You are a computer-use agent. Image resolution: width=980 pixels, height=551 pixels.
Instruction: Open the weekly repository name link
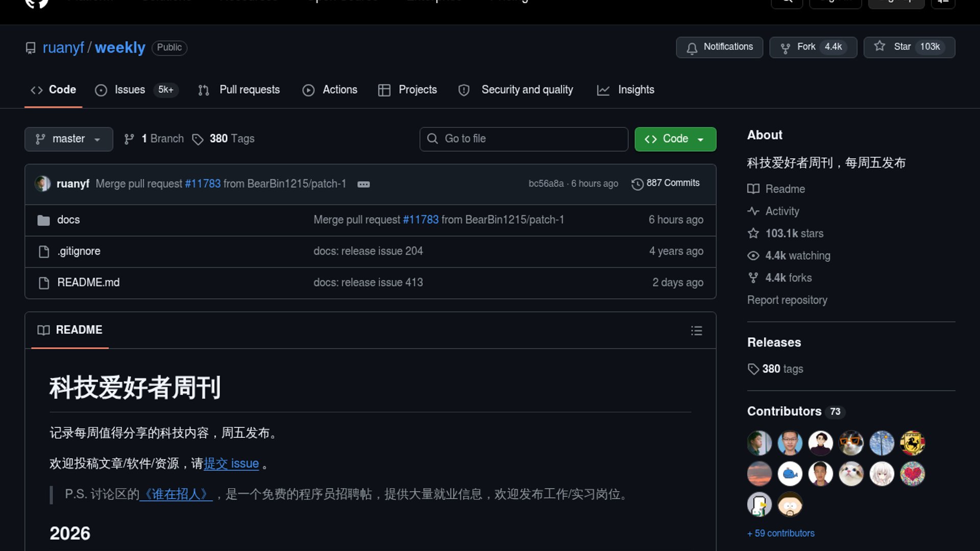(120, 47)
